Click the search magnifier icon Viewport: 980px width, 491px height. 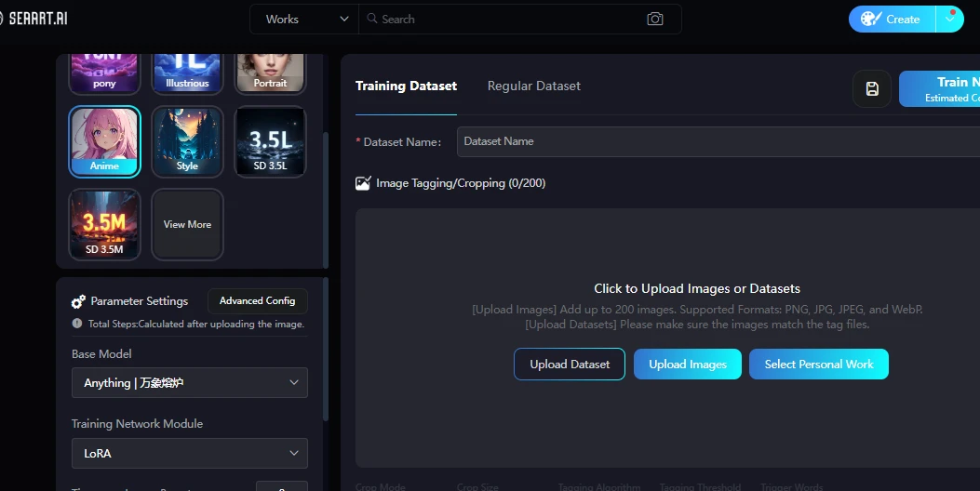tap(370, 20)
